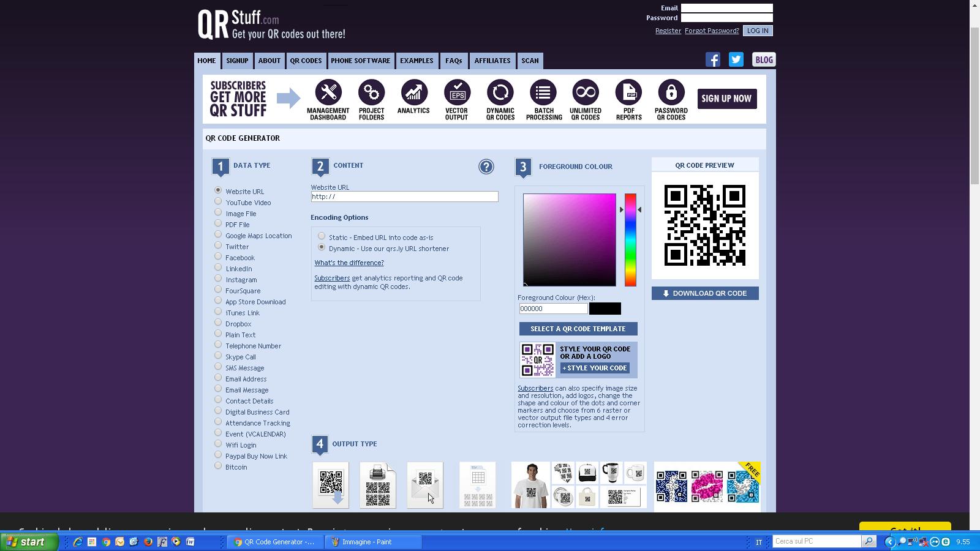The height and width of the screenshot is (551, 980).
Task: Click the Website URL input field
Action: tap(404, 197)
